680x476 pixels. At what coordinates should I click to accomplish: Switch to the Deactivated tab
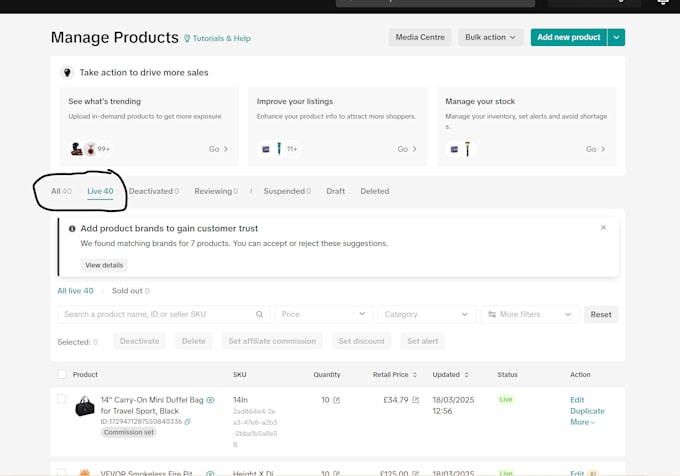click(x=154, y=191)
